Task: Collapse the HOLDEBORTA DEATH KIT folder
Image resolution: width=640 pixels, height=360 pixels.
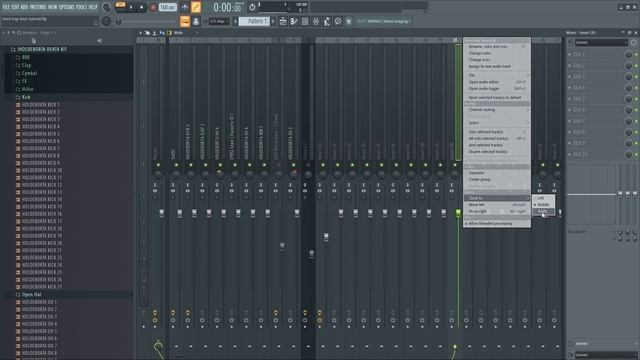Action: pyautogui.click(x=39, y=49)
